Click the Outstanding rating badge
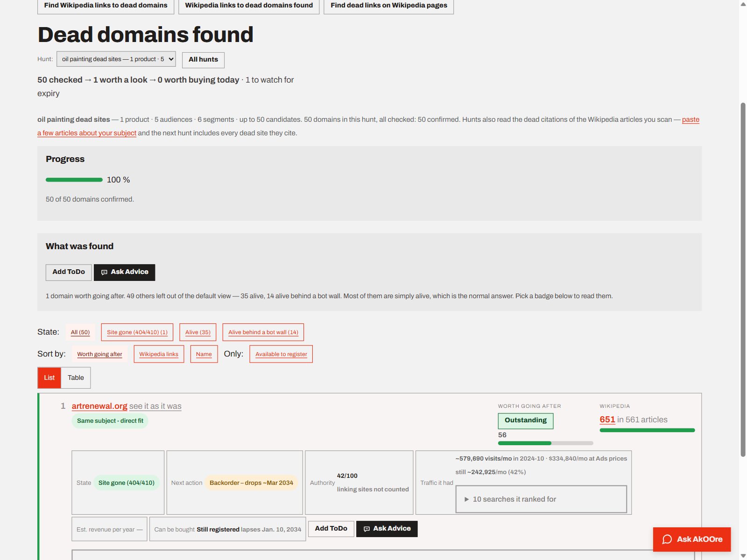The image size is (747, 560). pos(526,420)
